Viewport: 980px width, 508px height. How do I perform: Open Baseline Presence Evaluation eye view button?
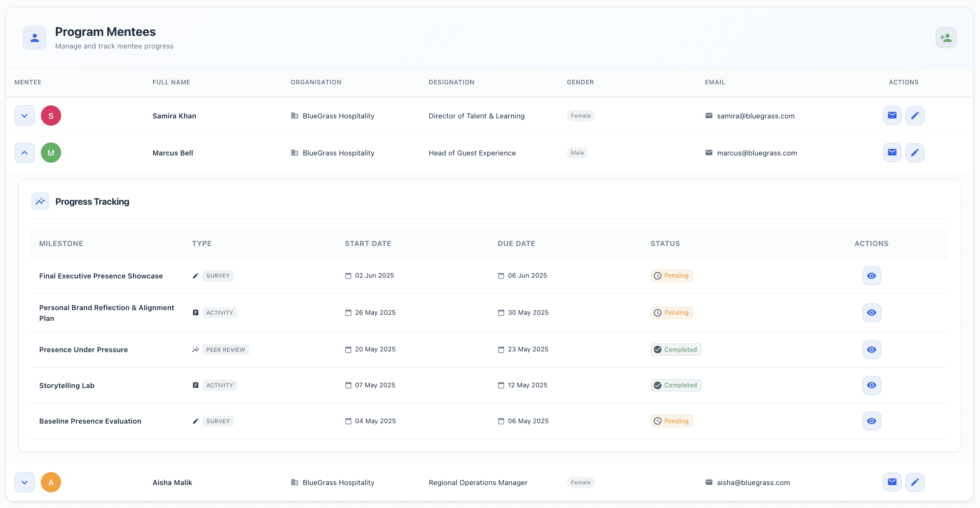[872, 421]
